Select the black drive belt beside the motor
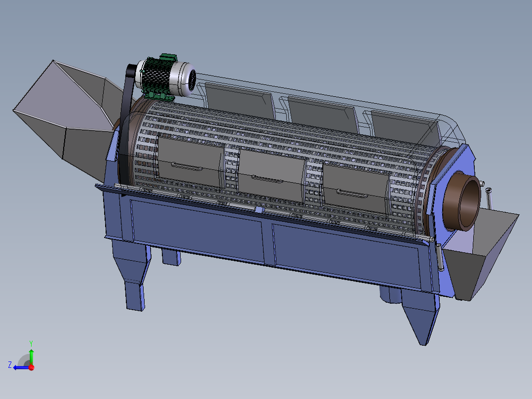532x399 pixels. click(127, 129)
